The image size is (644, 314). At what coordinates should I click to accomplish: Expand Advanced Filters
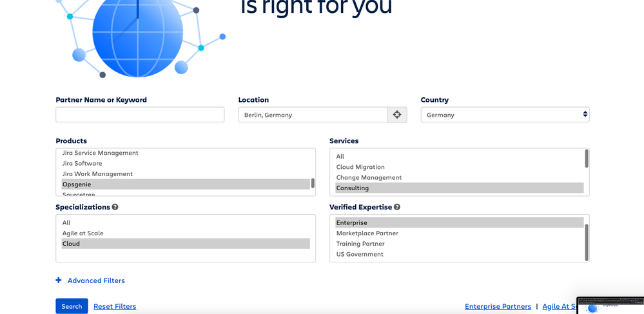point(96,280)
